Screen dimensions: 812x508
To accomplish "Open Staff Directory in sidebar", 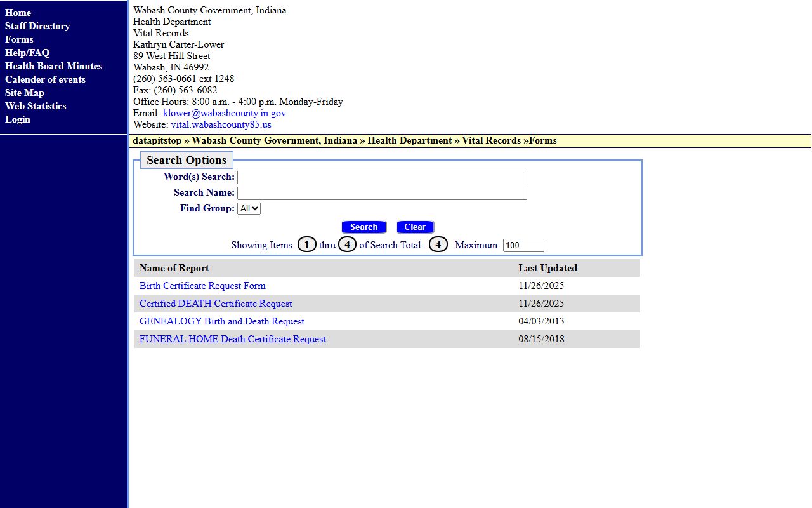I will 37,26.
